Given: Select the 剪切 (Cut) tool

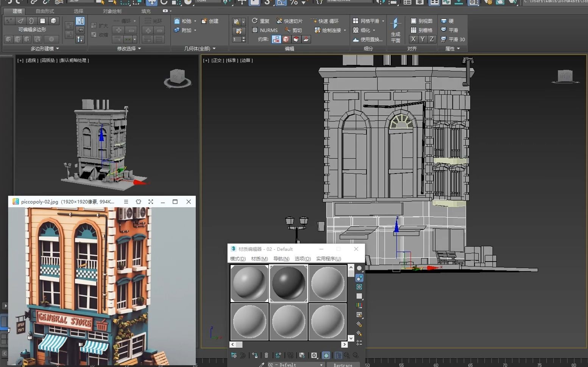Looking at the screenshot, I should click(x=296, y=30).
